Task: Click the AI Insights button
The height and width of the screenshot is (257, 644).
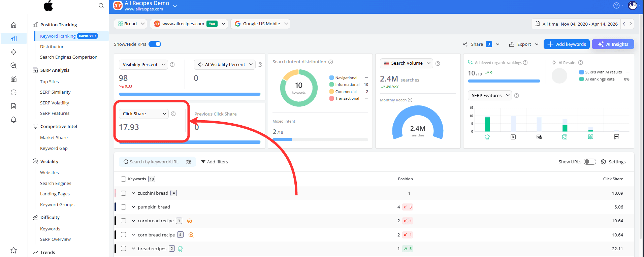Action: pos(613,44)
